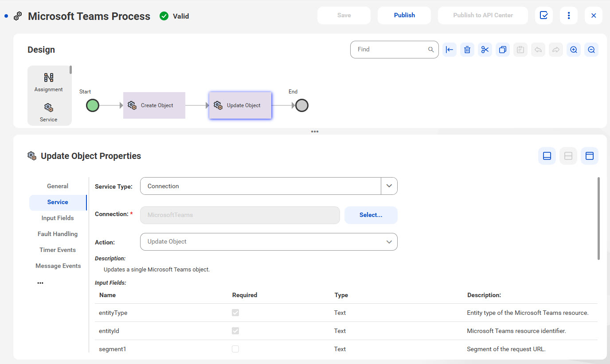Open the Service Type dropdown arrow
This screenshot has height=364, width=610.
click(389, 186)
